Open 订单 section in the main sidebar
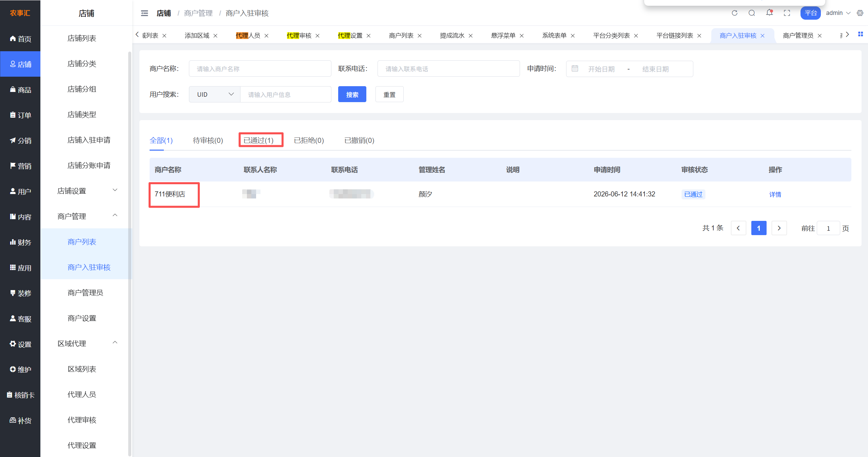Viewport: 868px width, 457px height. 20,115
